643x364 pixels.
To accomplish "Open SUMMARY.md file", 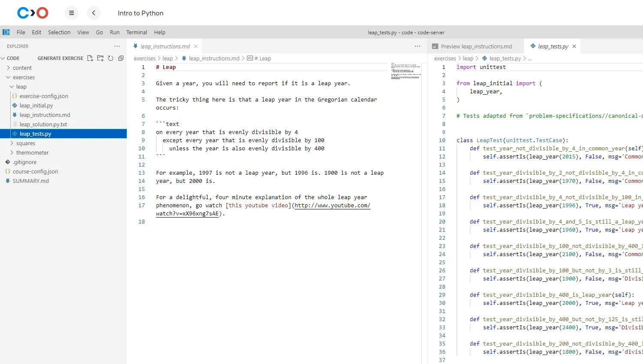I will pyautogui.click(x=63, y=181).
